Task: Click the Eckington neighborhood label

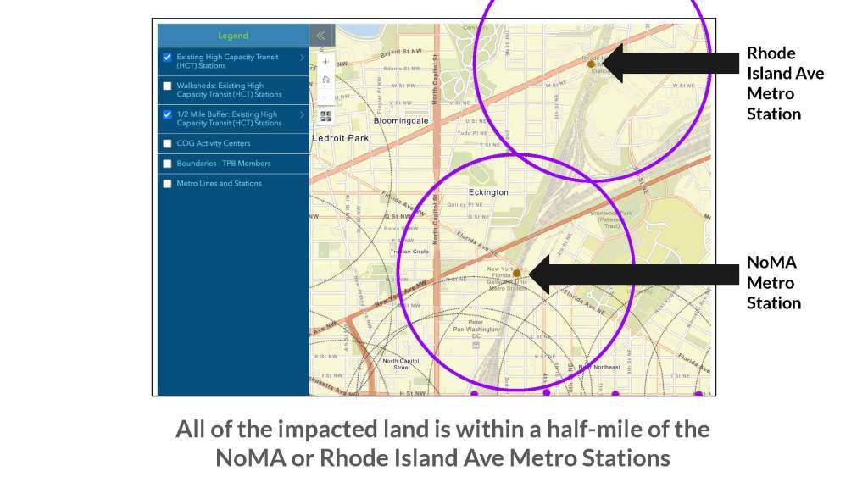Action: (489, 192)
